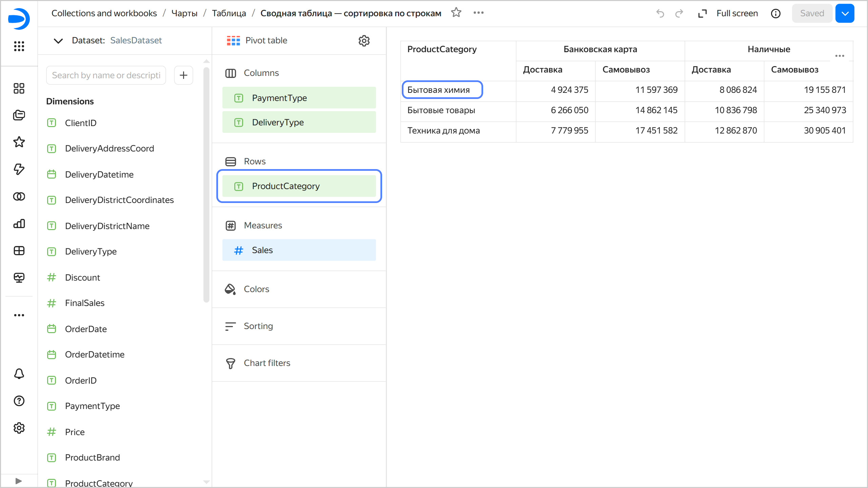
Task: Click the Sorting section header
Action: pos(258,326)
